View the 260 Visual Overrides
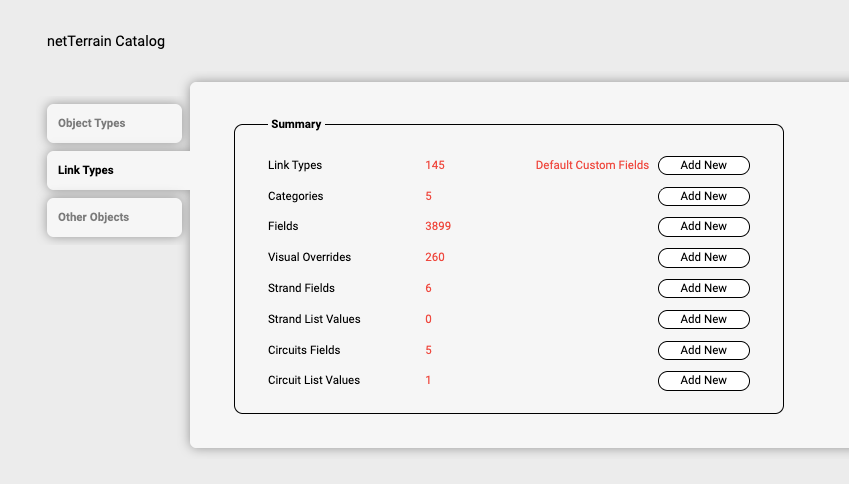This screenshot has width=849, height=484. (435, 258)
